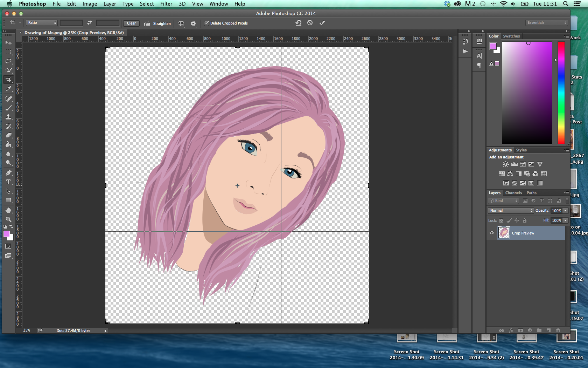Image resolution: width=588 pixels, height=368 pixels.
Task: Select the Paint Bucket tool
Action: tap(8, 144)
